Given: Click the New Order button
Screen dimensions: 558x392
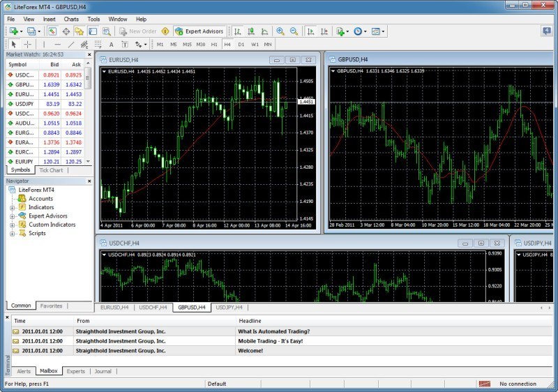Looking at the screenshot, I should (x=138, y=31).
